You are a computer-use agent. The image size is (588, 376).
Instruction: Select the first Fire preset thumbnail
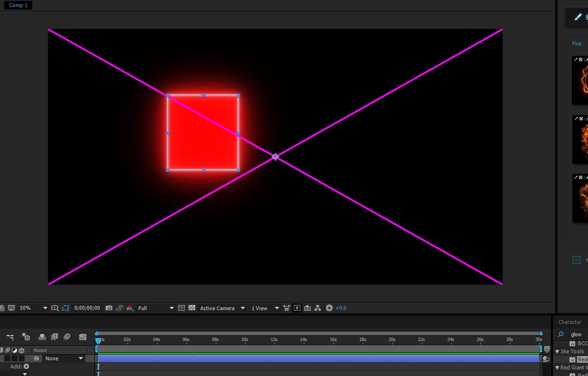[580, 80]
